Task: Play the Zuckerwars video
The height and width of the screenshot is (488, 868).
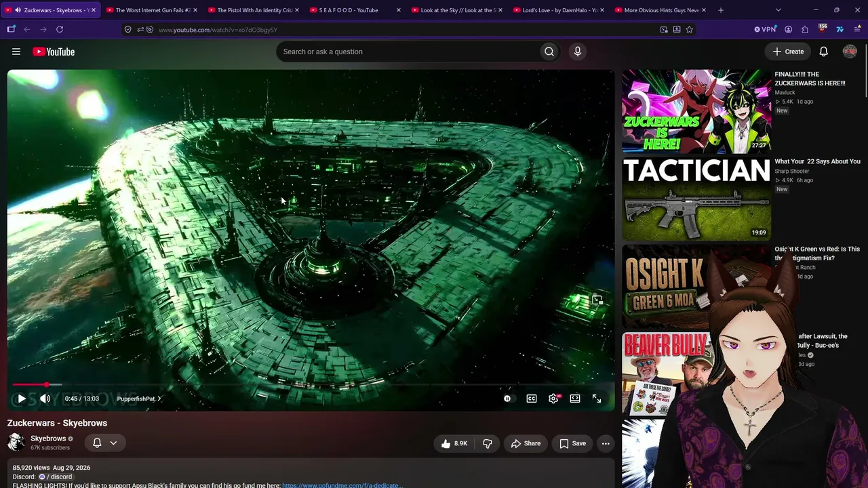Action: [22, 399]
